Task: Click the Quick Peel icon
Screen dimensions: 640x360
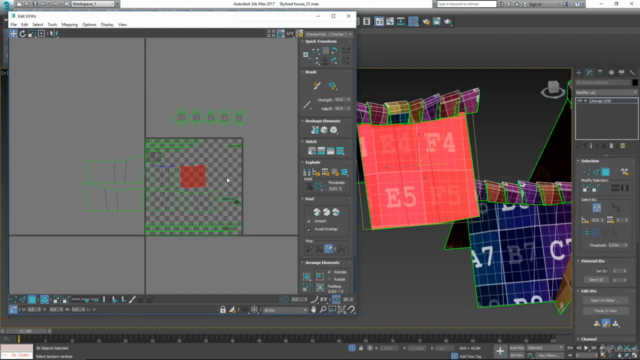Action: (317, 212)
